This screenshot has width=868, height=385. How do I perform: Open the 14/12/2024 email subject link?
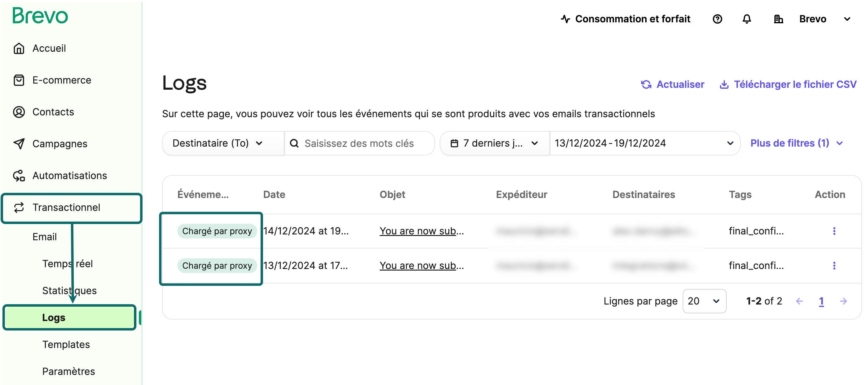coord(421,231)
